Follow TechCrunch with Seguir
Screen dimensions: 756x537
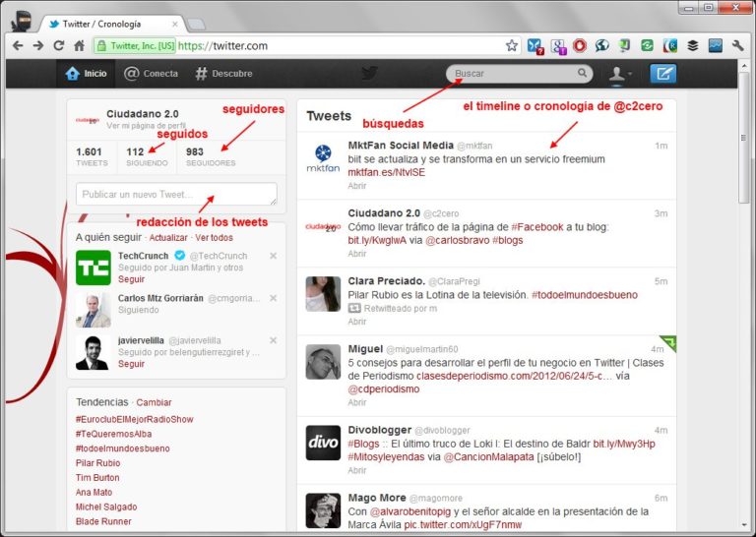click(x=131, y=279)
